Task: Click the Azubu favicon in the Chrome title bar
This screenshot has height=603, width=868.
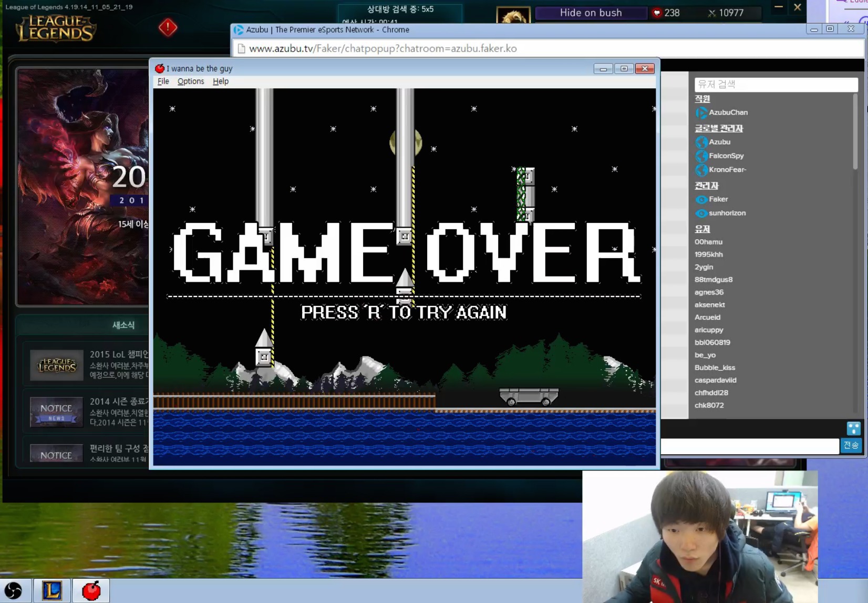Action: pyautogui.click(x=239, y=30)
